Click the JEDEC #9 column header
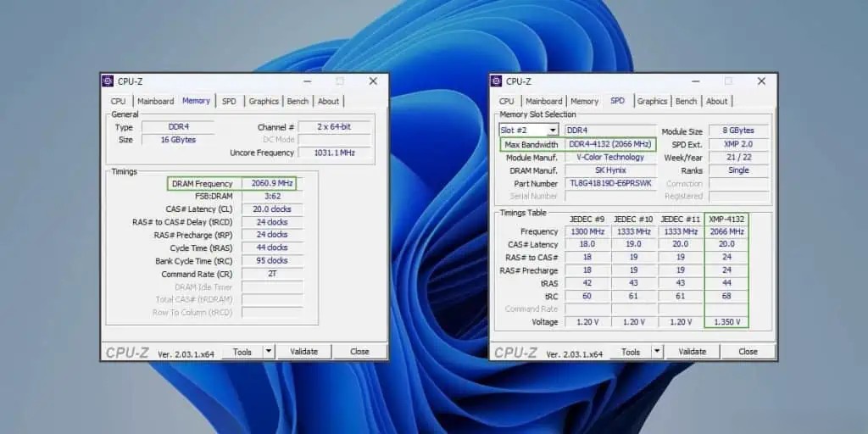The height and width of the screenshot is (434, 868). pyautogui.click(x=587, y=220)
